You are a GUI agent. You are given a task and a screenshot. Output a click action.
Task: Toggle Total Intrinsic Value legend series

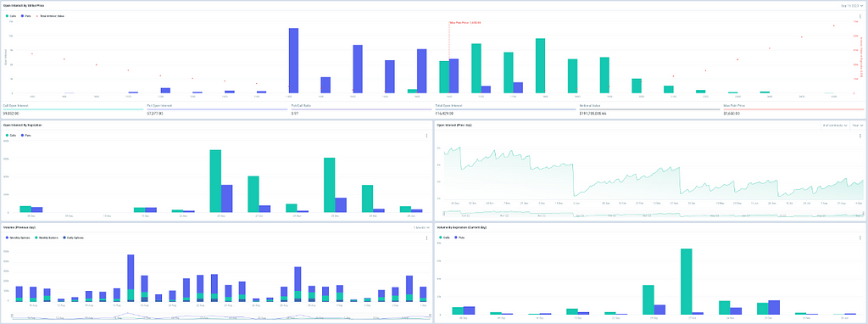point(50,16)
